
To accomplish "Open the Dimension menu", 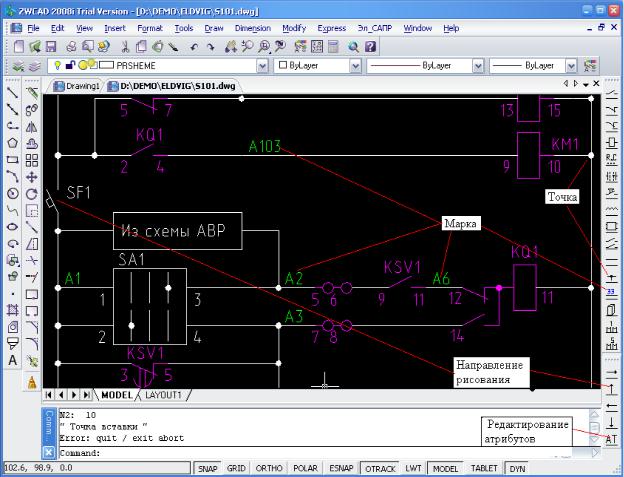I will tap(252, 28).
